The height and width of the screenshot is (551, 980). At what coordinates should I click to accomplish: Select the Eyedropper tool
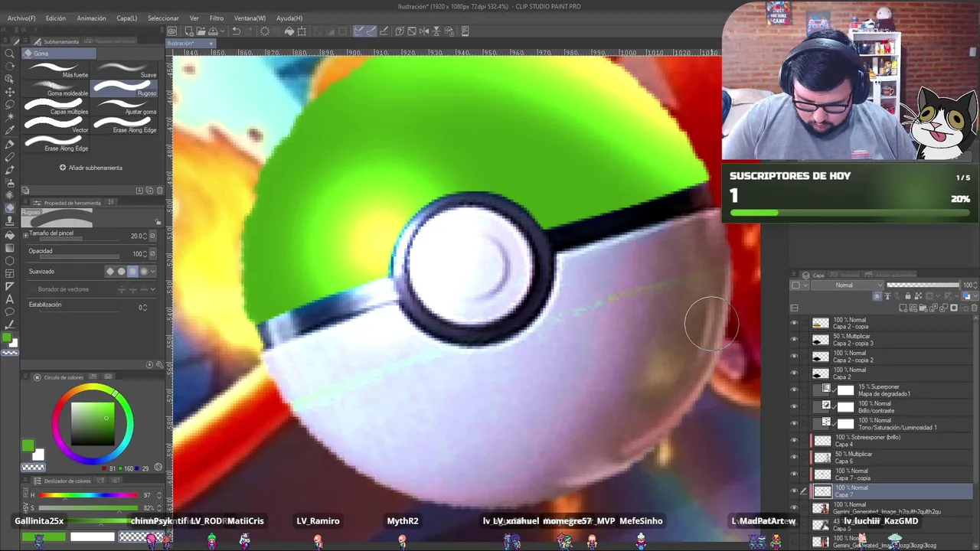point(10,131)
